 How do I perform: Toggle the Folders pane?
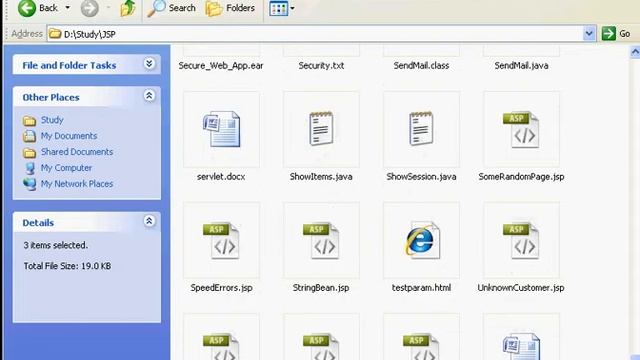click(230, 8)
